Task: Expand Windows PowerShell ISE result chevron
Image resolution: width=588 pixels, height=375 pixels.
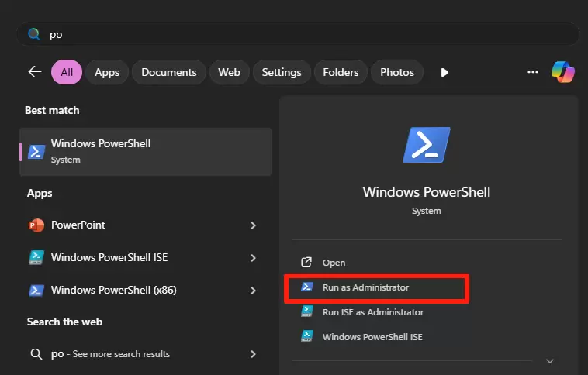Action: (253, 258)
